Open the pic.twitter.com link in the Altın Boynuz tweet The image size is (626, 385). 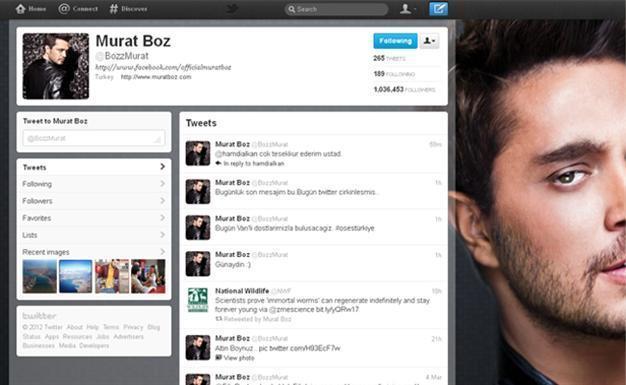(299, 348)
